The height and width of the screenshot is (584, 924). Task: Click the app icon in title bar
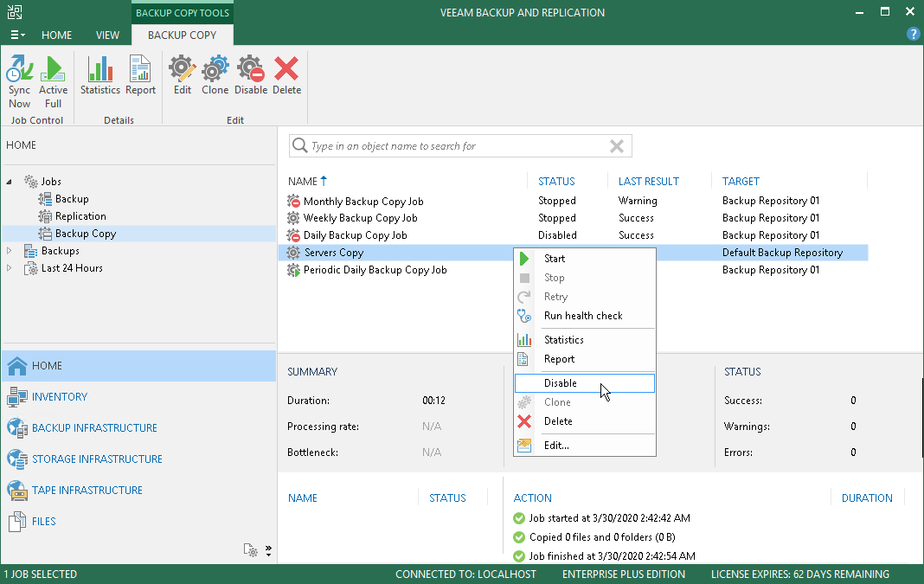coord(15,12)
